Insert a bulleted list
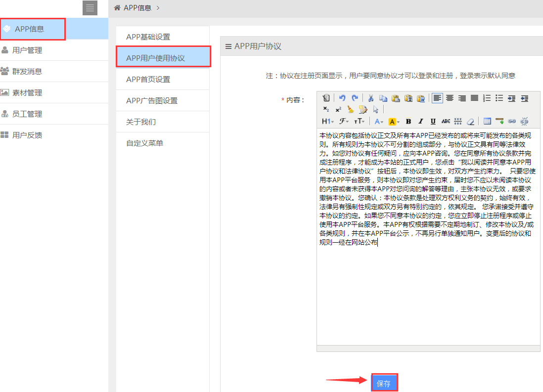This screenshot has height=392, width=543. tap(499, 98)
